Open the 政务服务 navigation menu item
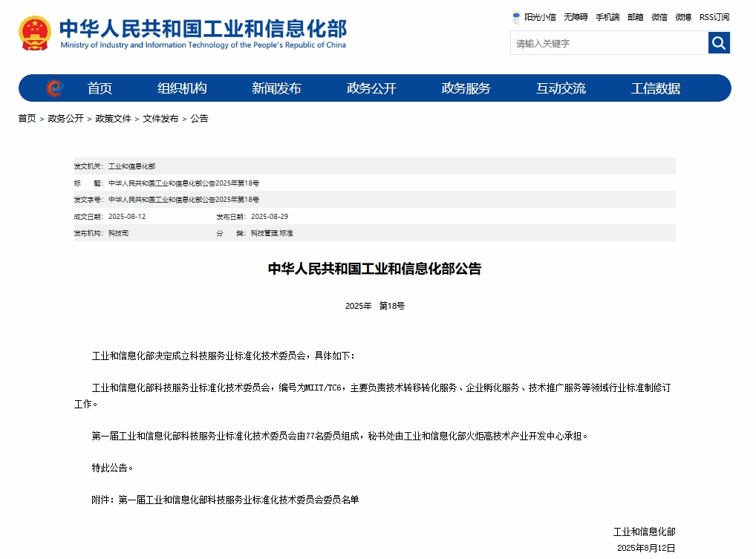This screenshot has height=559, width=756. [466, 88]
